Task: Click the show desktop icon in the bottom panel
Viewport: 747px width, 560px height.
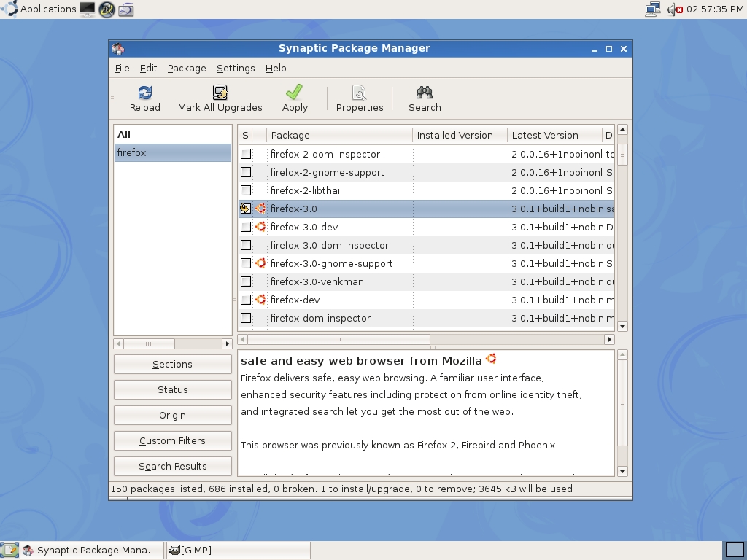Action: pyautogui.click(x=9, y=551)
